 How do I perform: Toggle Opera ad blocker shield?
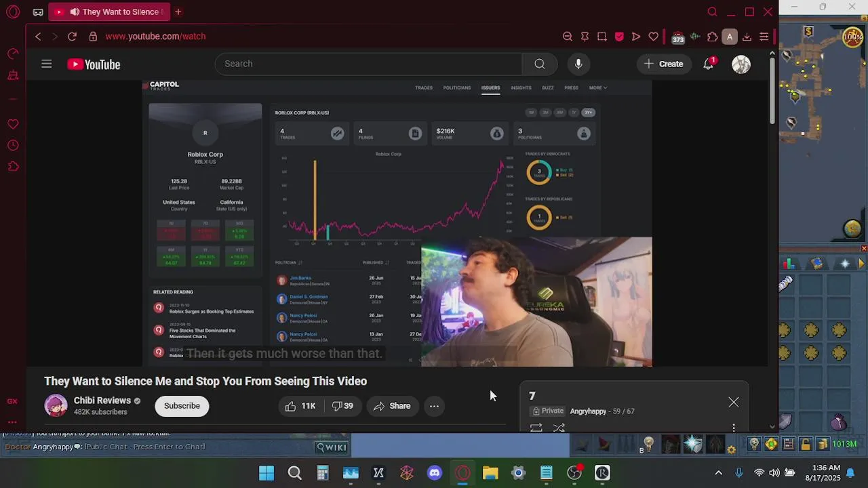[619, 37]
